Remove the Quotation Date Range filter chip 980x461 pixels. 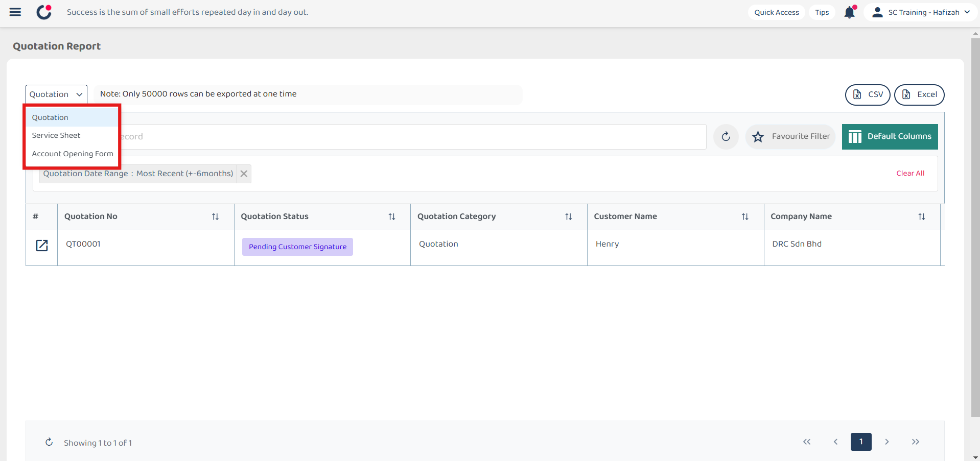click(x=244, y=174)
